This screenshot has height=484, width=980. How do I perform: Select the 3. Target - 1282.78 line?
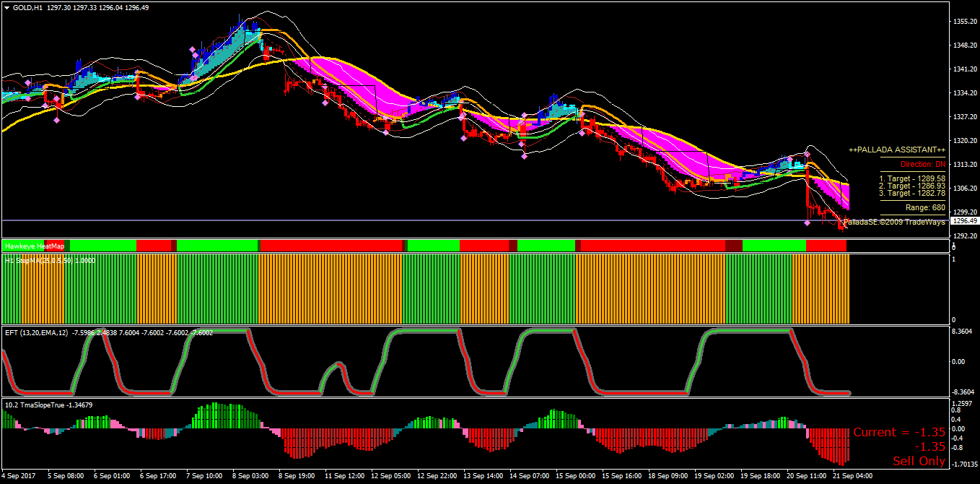(912, 193)
